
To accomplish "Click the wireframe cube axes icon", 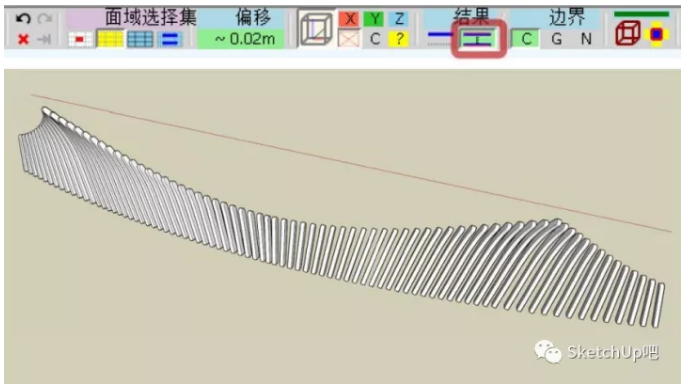I will pos(315,29).
